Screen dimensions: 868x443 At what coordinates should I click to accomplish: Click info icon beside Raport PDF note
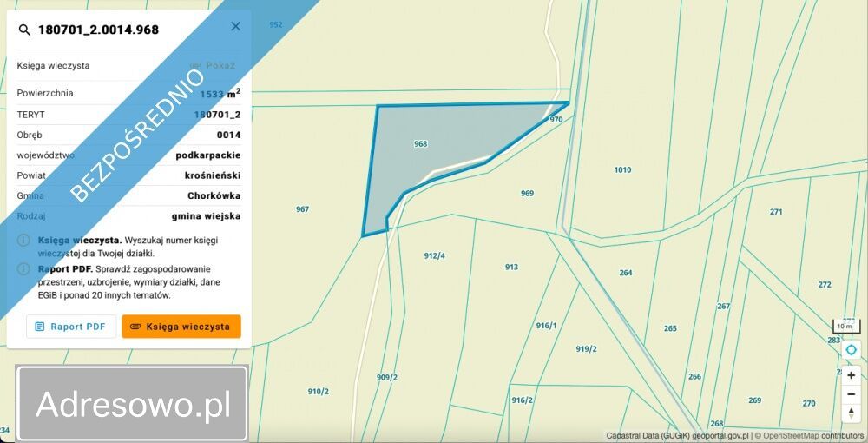[x=23, y=269]
